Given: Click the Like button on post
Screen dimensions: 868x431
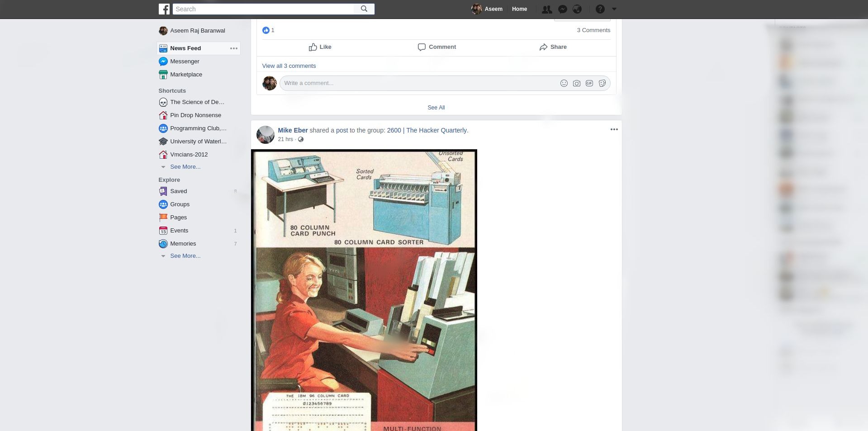Looking at the screenshot, I should 320,47.
